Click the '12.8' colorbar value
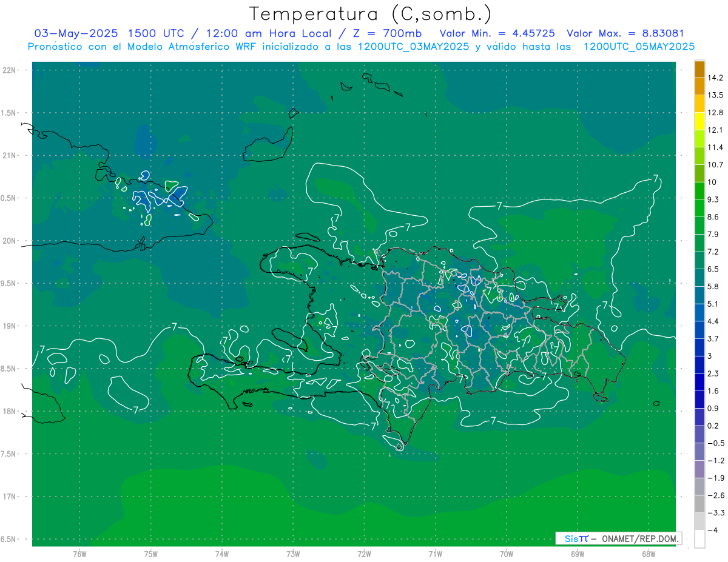This screenshot has width=728, height=562. point(716,112)
